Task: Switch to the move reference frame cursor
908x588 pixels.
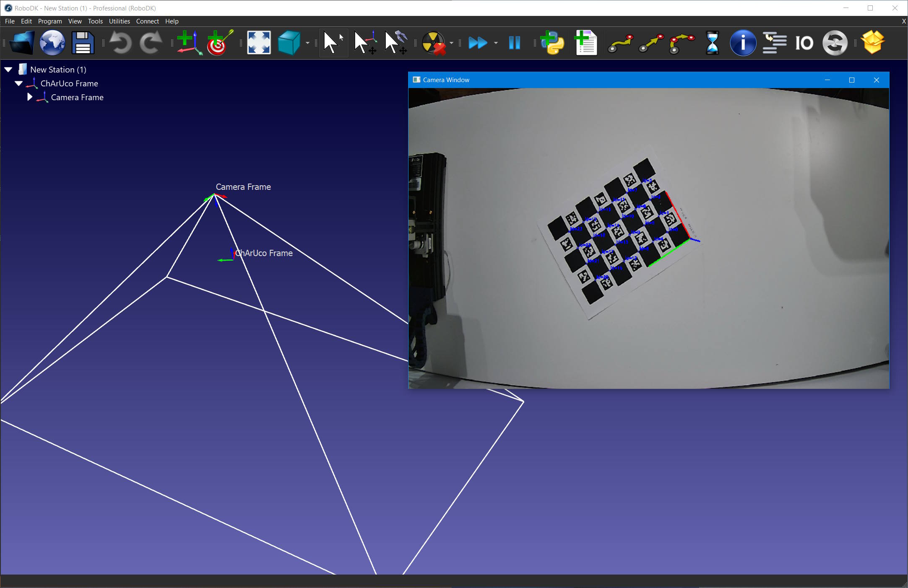Action: click(365, 42)
